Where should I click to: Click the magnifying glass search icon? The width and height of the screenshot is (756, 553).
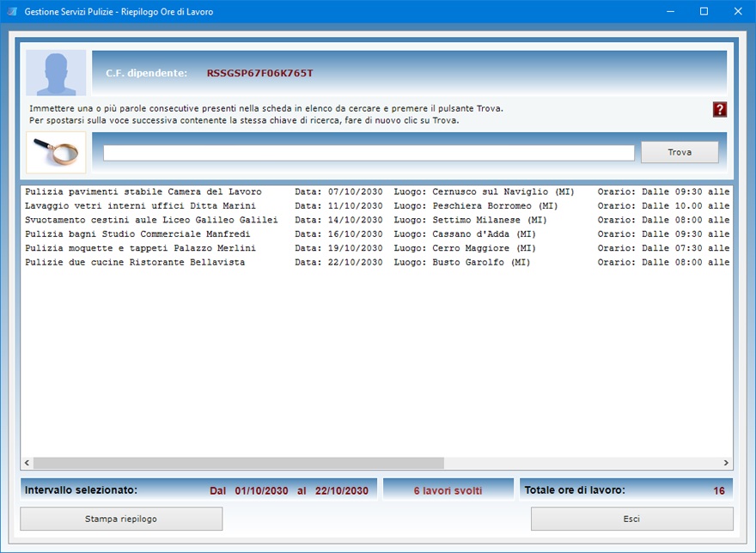[56, 153]
